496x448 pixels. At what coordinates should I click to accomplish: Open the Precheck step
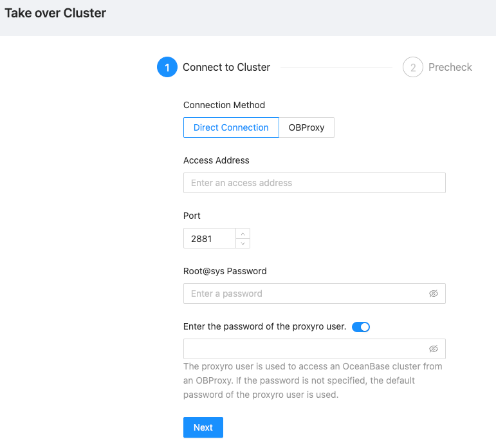pos(450,67)
